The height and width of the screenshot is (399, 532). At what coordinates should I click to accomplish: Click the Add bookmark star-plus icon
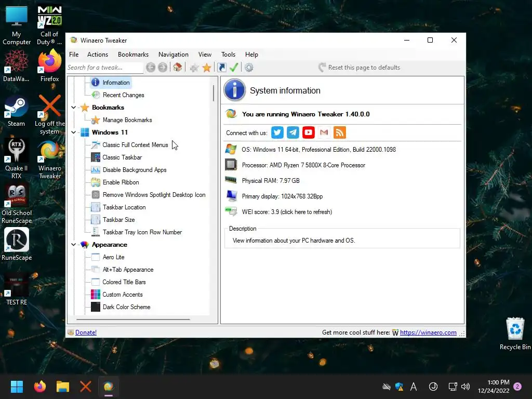[x=194, y=68]
